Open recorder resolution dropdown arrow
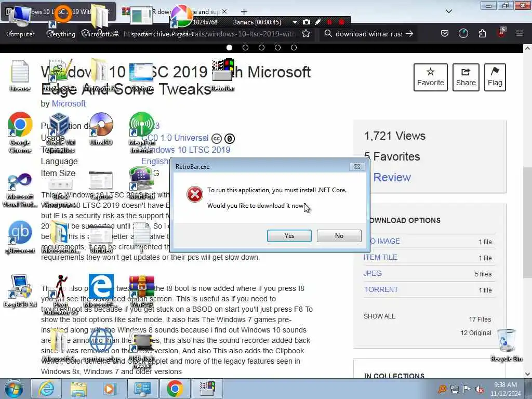This screenshot has width=532, height=399. pyautogui.click(x=295, y=22)
